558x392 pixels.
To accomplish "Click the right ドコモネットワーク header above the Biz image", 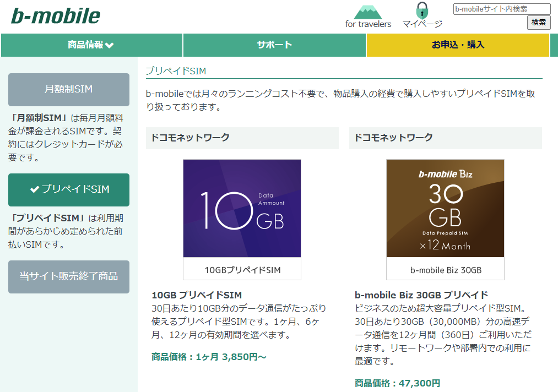I will pyautogui.click(x=446, y=138).
